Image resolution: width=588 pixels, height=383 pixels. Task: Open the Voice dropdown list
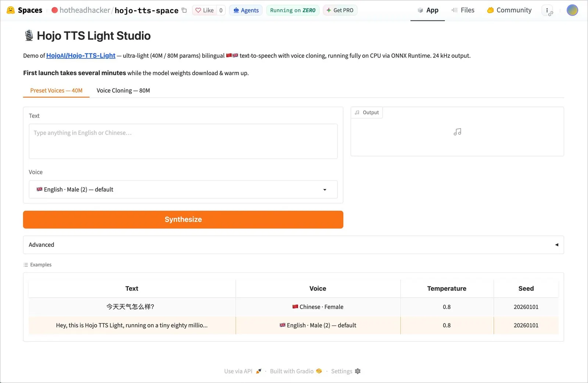pos(183,189)
